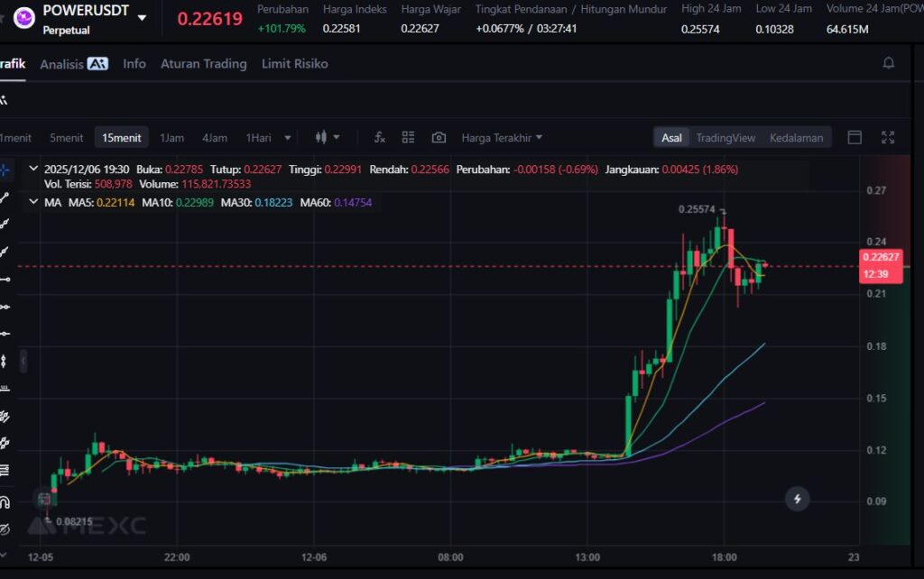Screen dimensions: 924x579
Task: Open the POWERUSDT pair dropdown
Action: click(x=142, y=17)
